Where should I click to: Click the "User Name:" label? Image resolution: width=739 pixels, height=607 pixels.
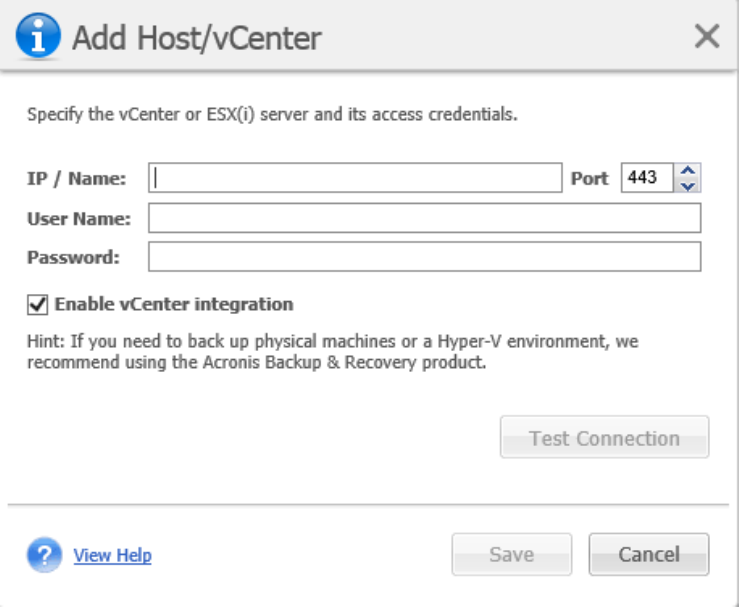(x=79, y=218)
